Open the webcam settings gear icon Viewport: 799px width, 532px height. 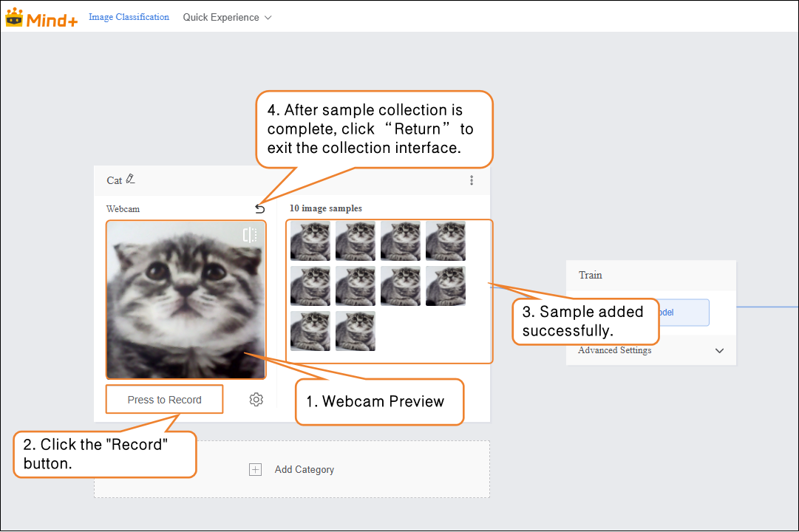(256, 400)
